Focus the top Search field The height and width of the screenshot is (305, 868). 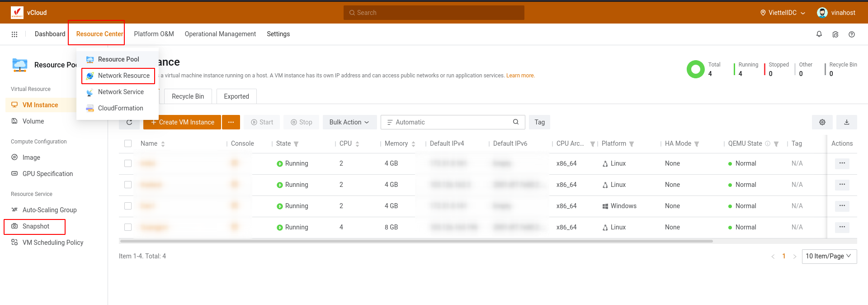click(434, 13)
